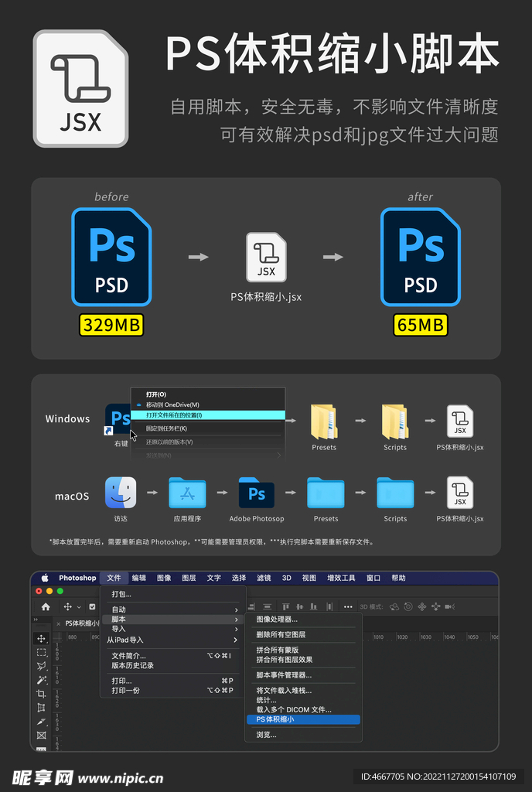The height and width of the screenshot is (792, 532).
Task: Click the Apple menu icon
Action: (x=45, y=578)
